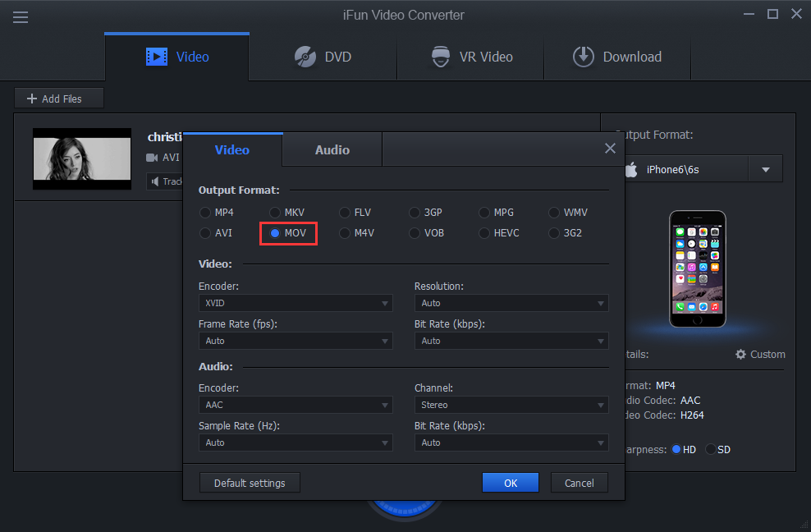Choose SD sharpness option
811x532 pixels.
tap(718, 449)
